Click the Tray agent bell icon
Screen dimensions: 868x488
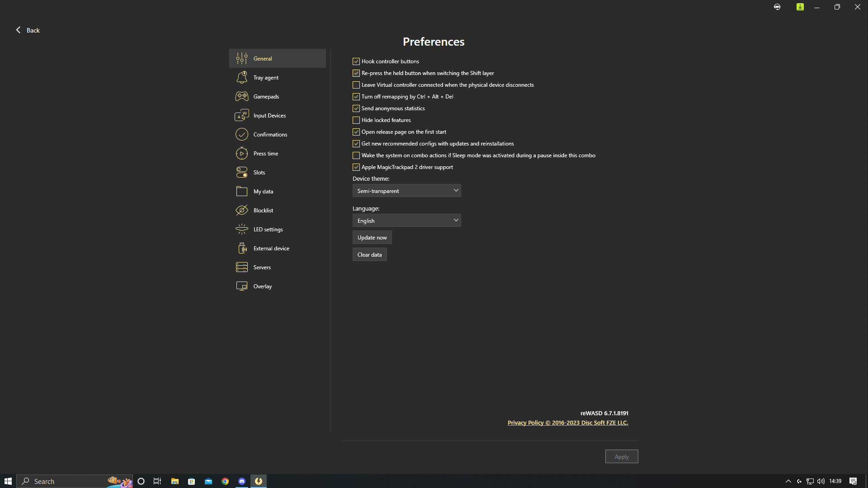pyautogui.click(x=242, y=78)
